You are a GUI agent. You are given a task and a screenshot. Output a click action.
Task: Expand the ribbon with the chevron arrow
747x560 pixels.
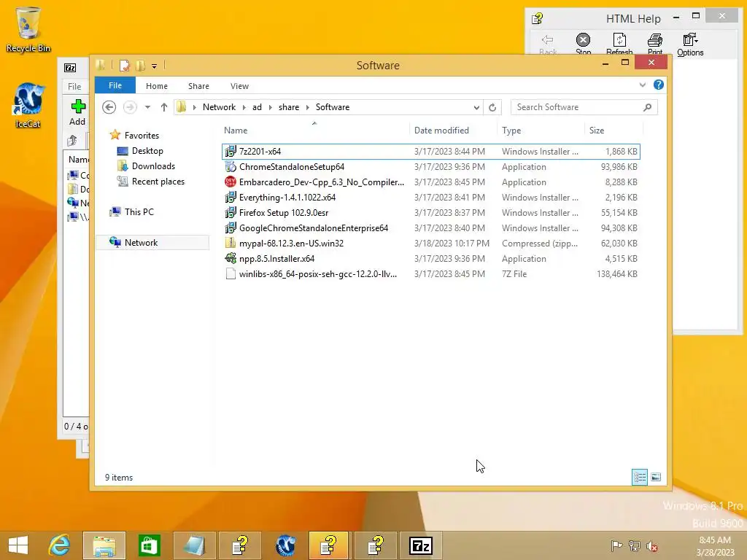[642, 85]
